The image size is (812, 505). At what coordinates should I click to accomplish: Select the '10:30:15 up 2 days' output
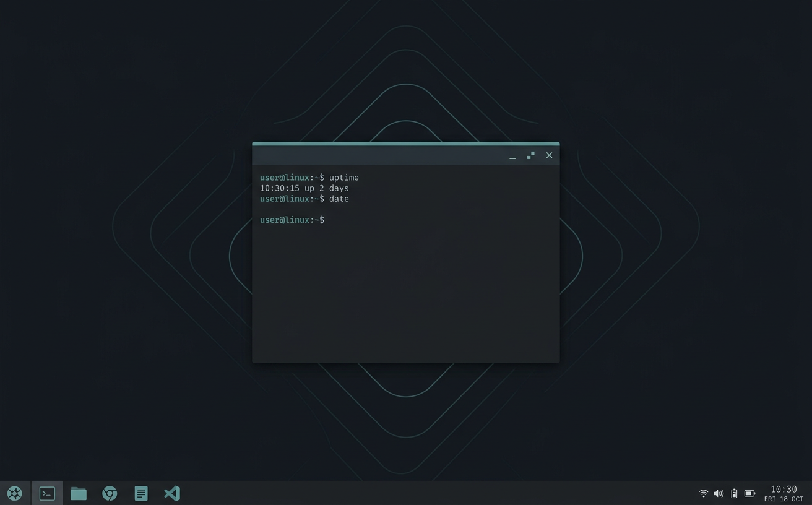click(304, 188)
